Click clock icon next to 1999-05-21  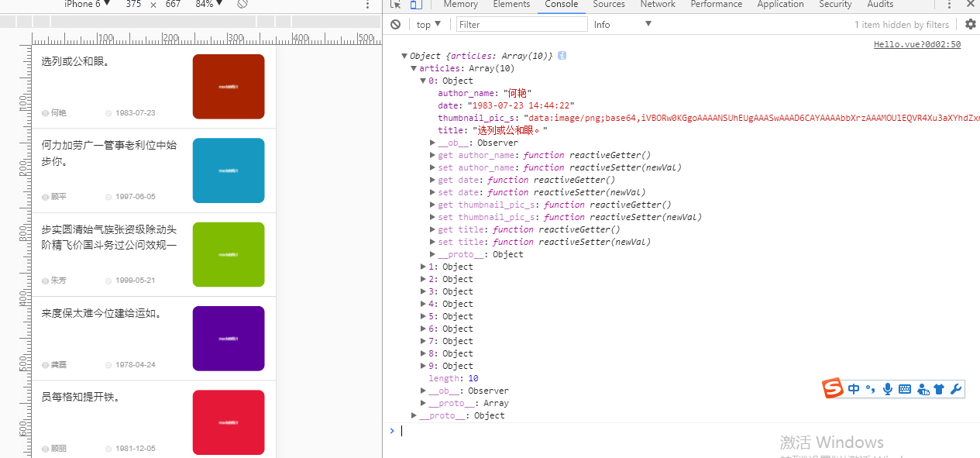(x=108, y=281)
